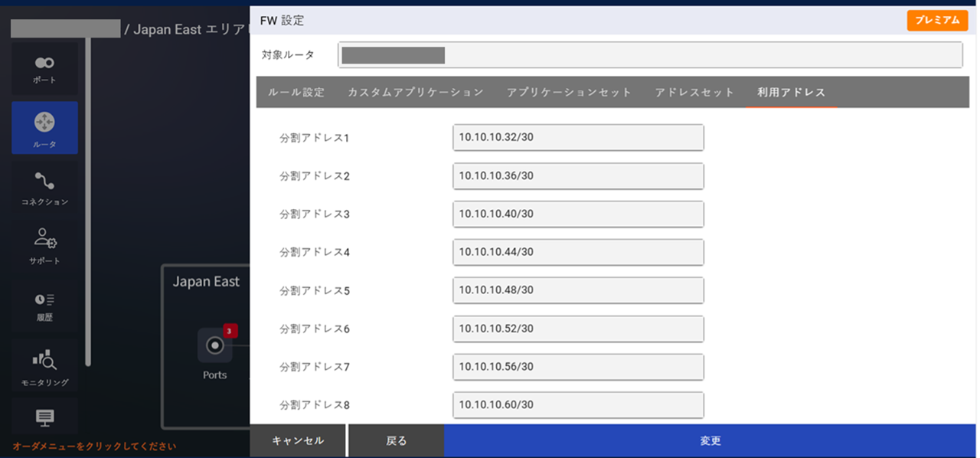This screenshot has height=458, width=980.
Task: Click the Ports icon in Japan East
Action: coord(214,346)
